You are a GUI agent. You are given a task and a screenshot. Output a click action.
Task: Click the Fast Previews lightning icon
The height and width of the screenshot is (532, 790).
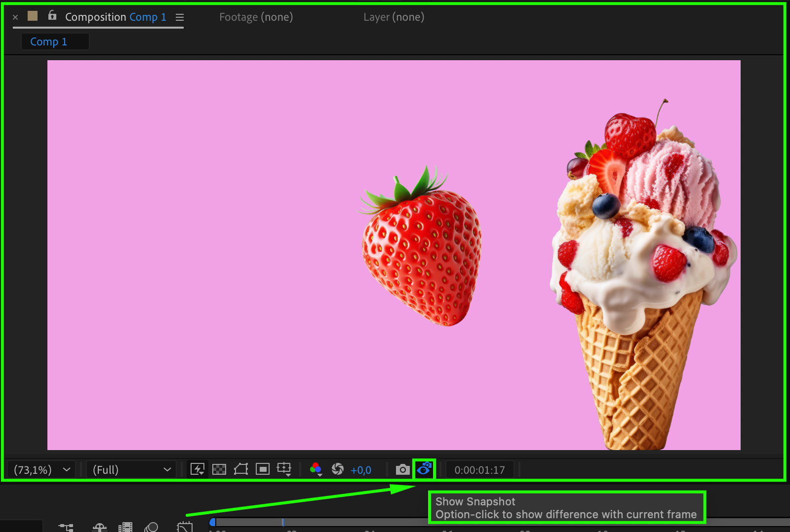point(197,469)
